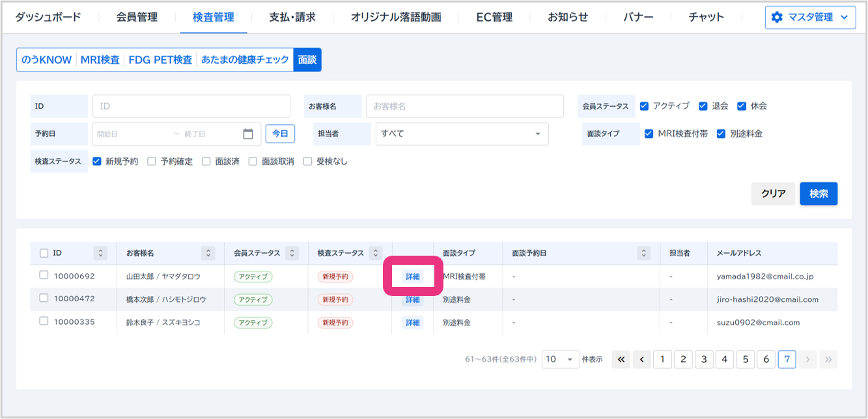This screenshot has width=868, height=419.
Task: Go to first page using double-left arrow
Action: (621, 359)
